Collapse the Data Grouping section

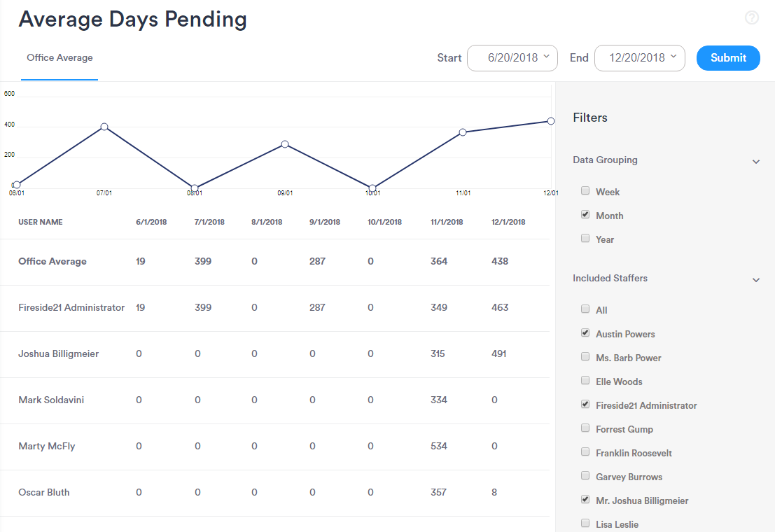coord(756,161)
